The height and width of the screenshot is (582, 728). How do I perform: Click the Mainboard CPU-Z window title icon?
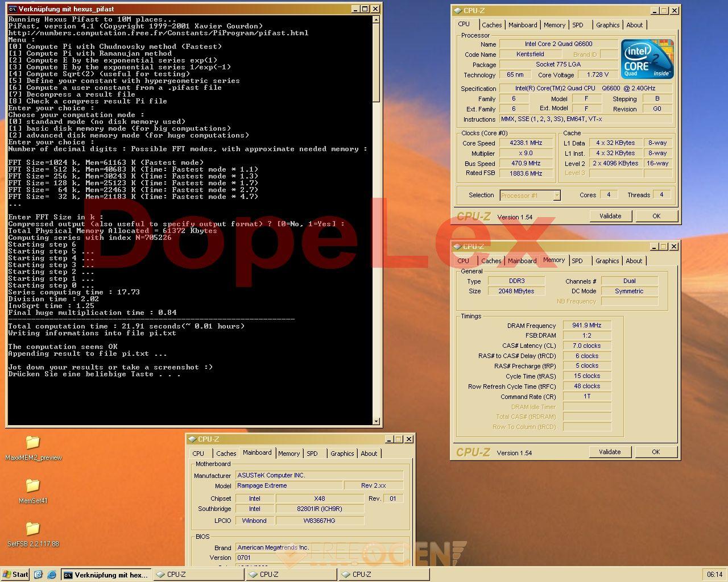pos(192,439)
